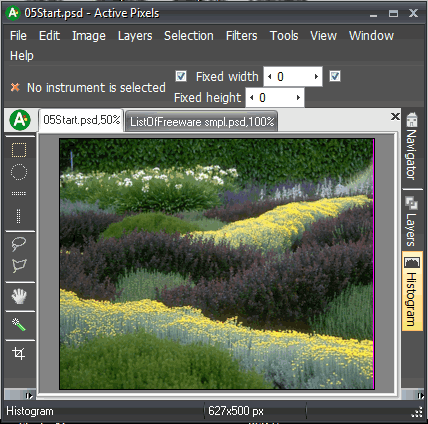This screenshot has height=424, width=428.
Task: Click the Histogram status bar text
Action: [x=30, y=411]
